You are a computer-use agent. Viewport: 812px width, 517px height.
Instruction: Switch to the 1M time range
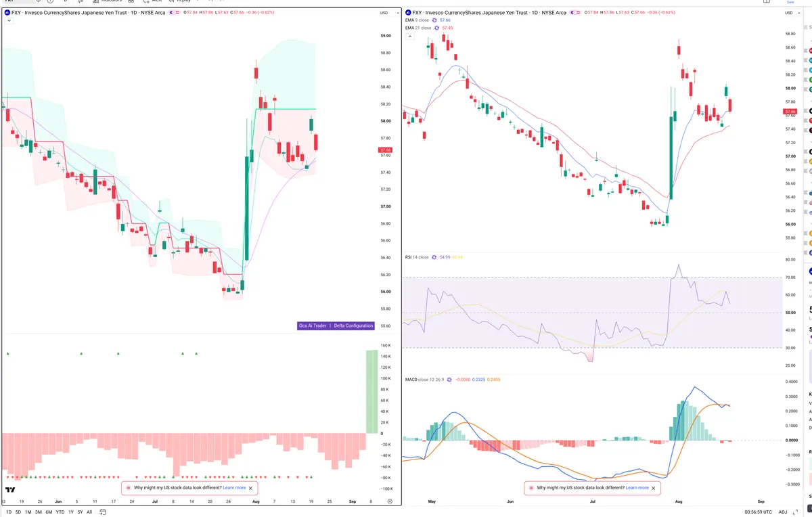click(x=28, y=512)
